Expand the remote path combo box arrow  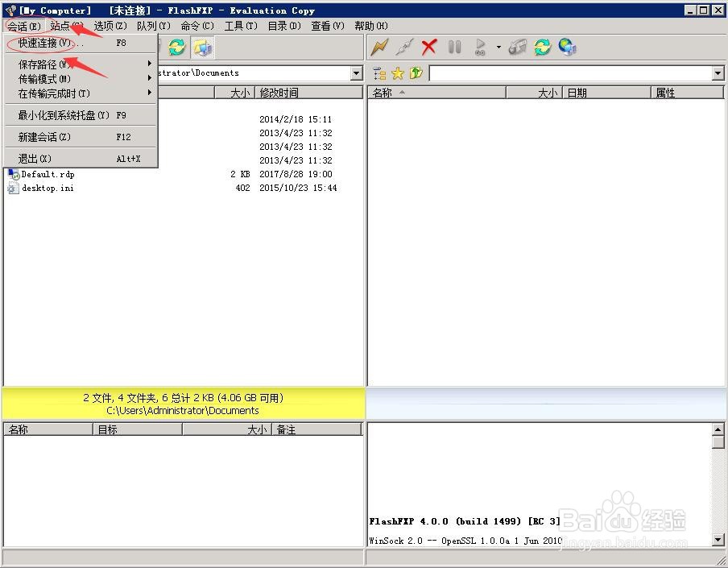pyautogui.click(x=718, y=73)
